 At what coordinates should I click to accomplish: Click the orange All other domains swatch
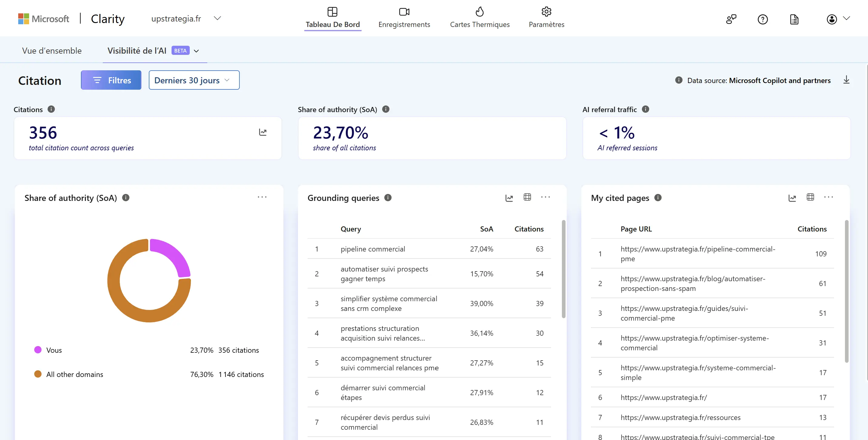point(38,374)
